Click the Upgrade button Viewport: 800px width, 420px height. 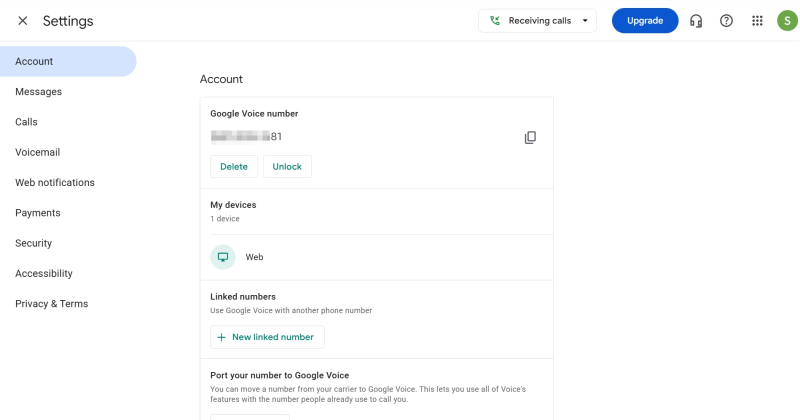tap(645, 21)
